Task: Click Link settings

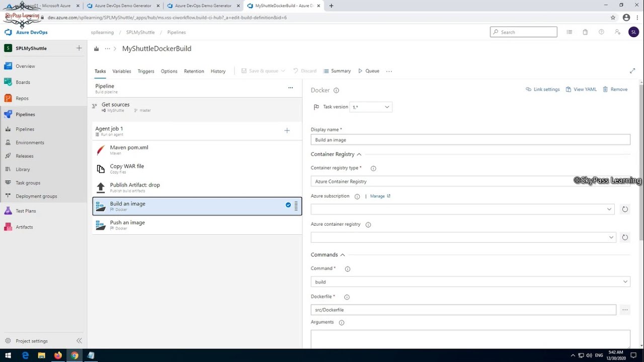Action: tap(543, 89)
